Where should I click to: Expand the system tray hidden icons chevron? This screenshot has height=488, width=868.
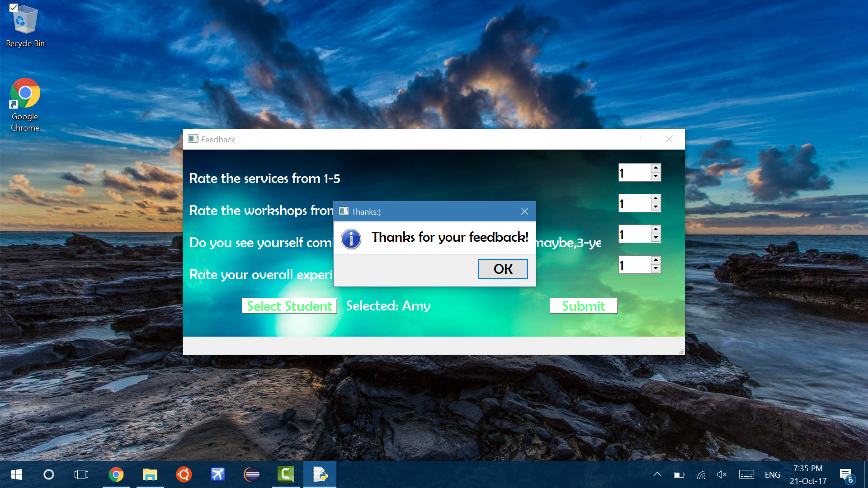[x=657, y=474]
